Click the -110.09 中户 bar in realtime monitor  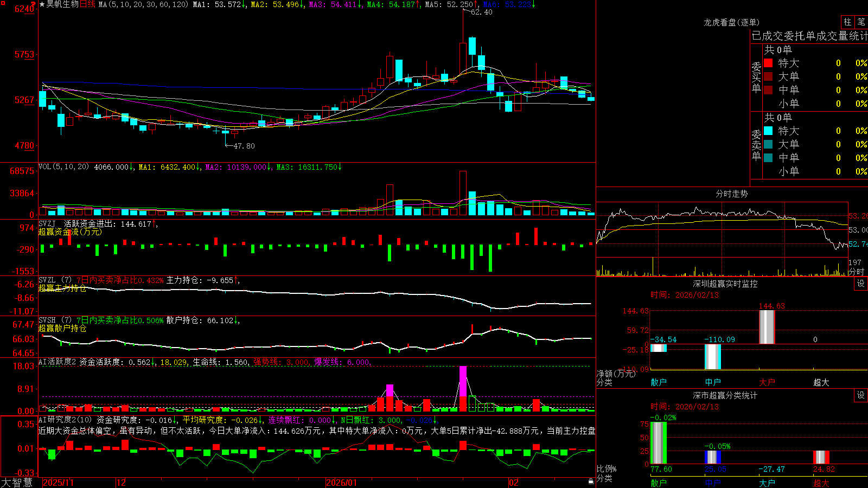712,357
